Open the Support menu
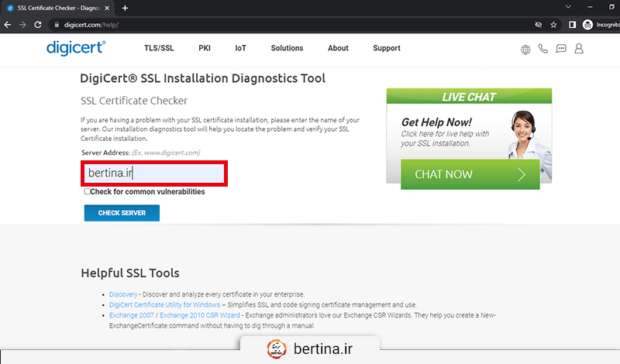The height and width of the screenshot is (364, 620). tap(387, 48)
